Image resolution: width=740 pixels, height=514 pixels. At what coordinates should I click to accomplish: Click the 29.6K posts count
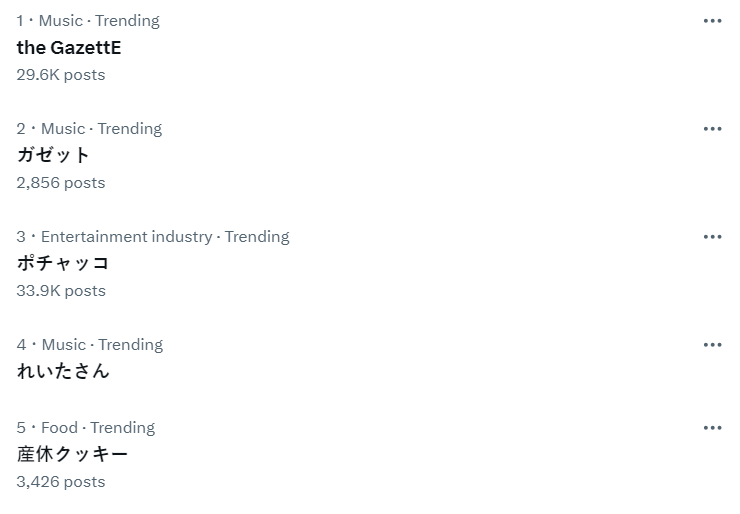pos(60,75)
